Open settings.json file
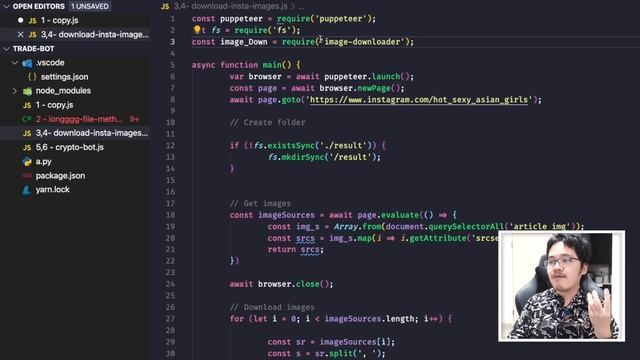 (x=64, y=77)
